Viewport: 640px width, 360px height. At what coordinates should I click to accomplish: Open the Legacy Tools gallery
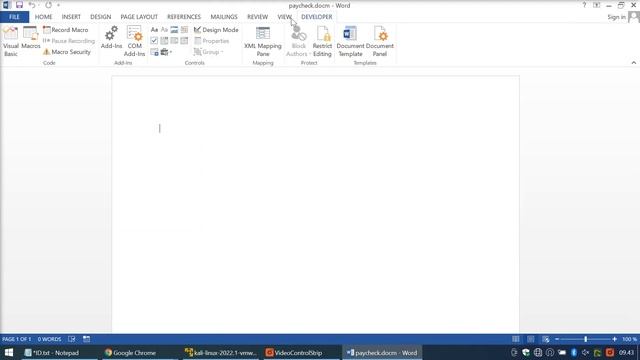[166, 52]
